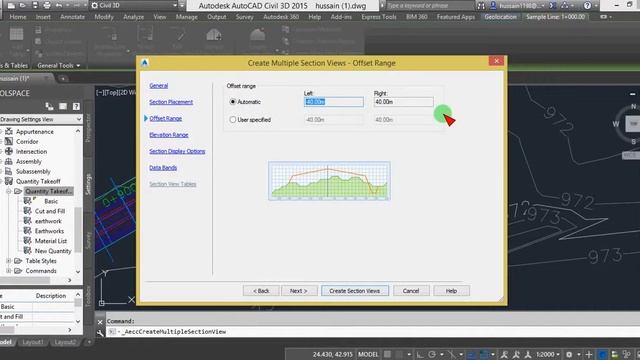The width and height of the screenshot is (640, 360).
Task: Open the Geolocation ribbon tab
Action: click(x=500, y=17)
